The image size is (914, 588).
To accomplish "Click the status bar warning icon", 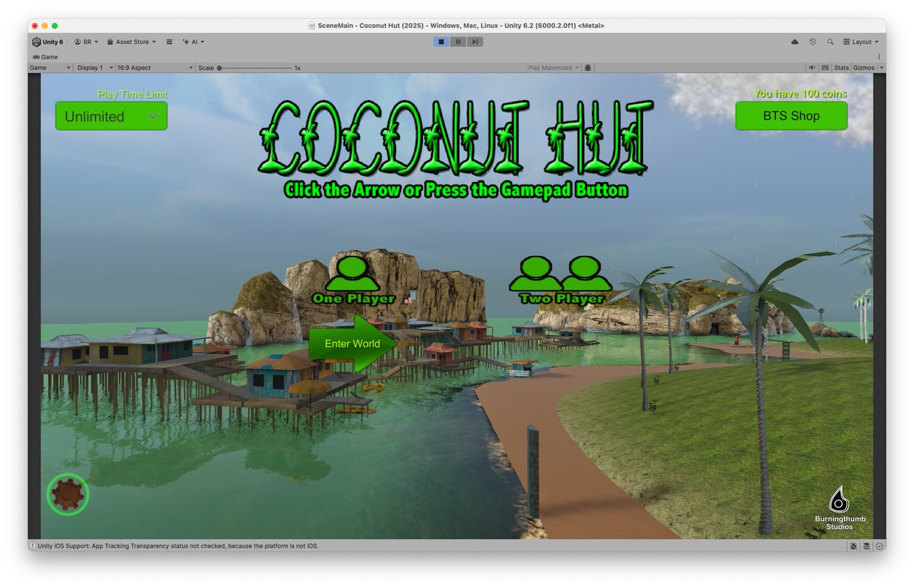I will [x=33, y=546].
